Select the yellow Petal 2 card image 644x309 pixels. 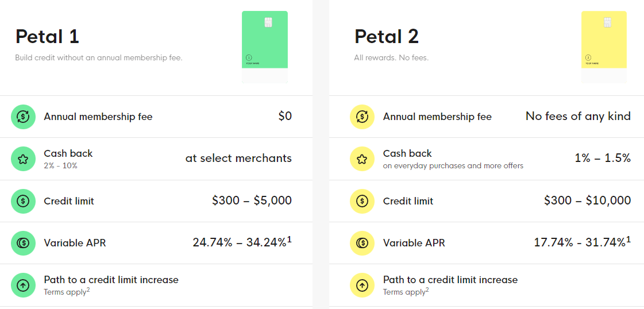[x=604, y=47]
